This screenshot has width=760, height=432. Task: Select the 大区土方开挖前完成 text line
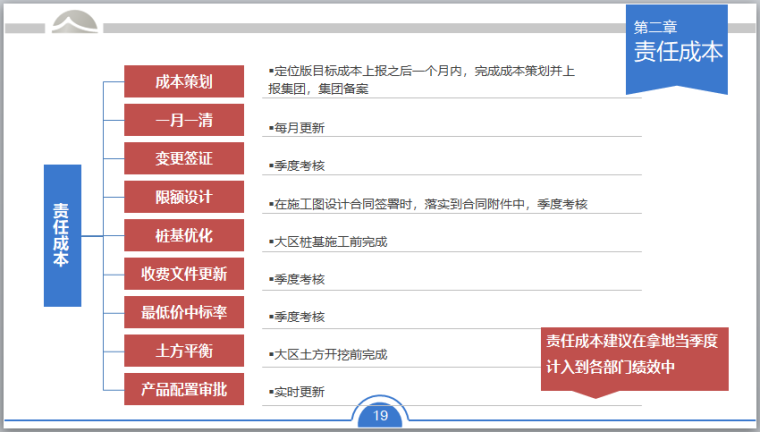[x=329, y=355]
